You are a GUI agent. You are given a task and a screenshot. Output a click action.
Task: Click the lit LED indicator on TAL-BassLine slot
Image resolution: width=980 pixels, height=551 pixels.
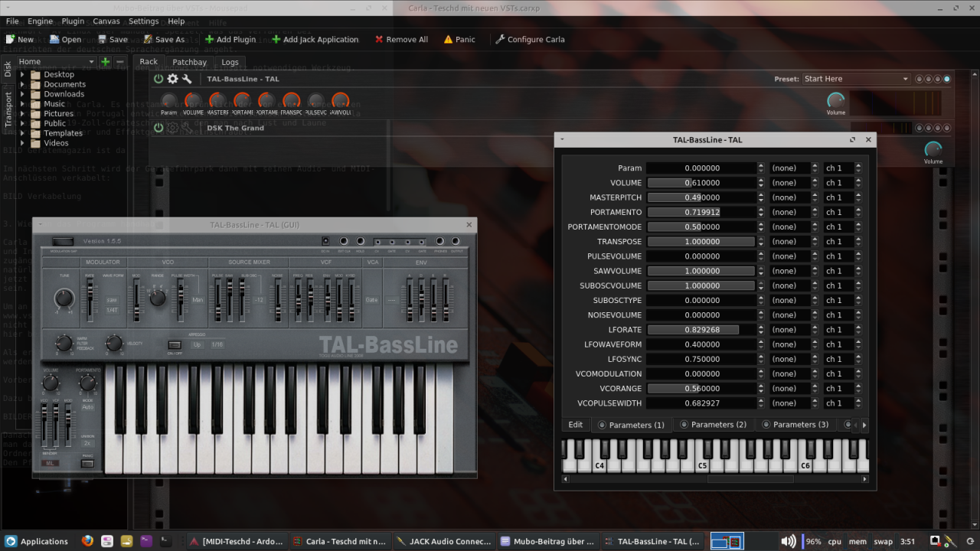pyautogui.click(x=947, y=79)
